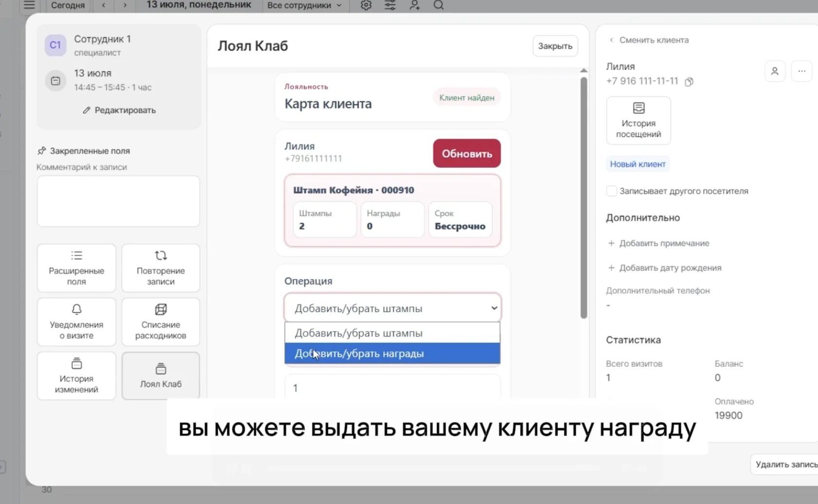Click Клиент найден status badge
Image resolution: width=818 pixels, height=504 pixels.
tap(466, 97)
